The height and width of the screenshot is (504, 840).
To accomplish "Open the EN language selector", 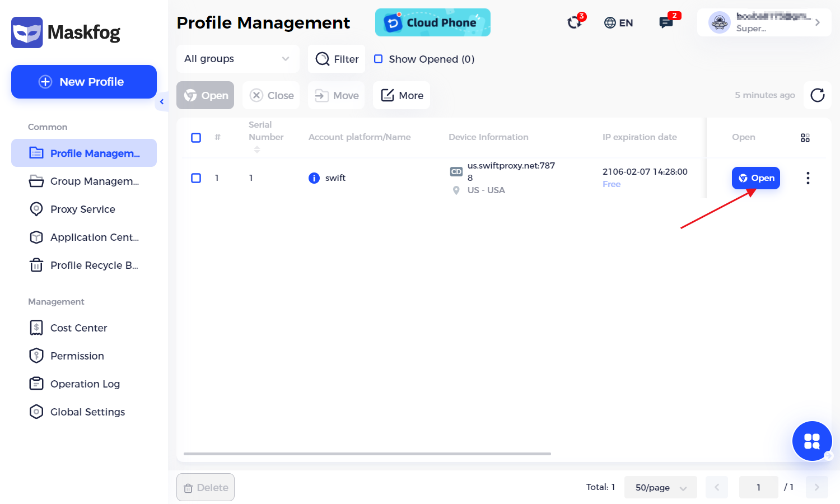I will (619, 23).
